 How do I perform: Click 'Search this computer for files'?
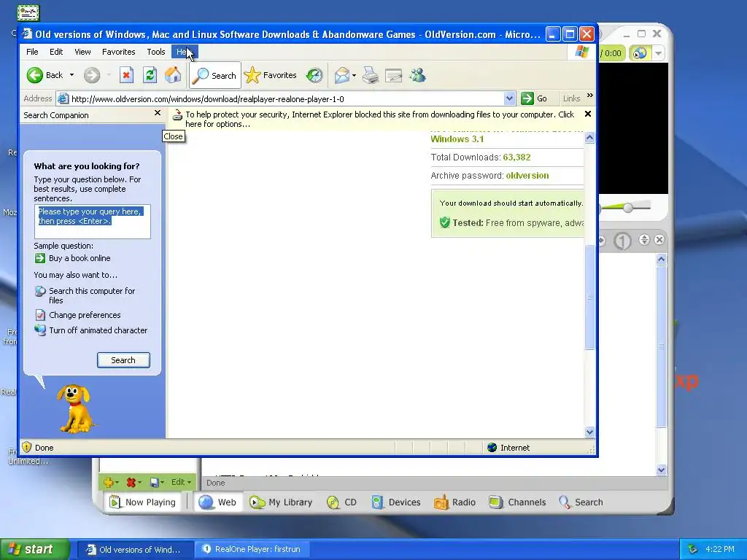pyautogui.click(x=92, y=295)
